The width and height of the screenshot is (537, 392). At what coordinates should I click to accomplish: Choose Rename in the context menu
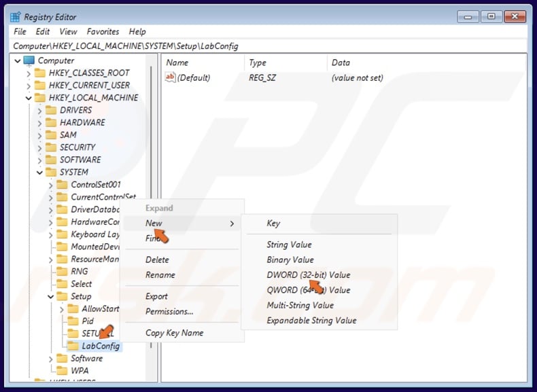(x=183, y=274)
